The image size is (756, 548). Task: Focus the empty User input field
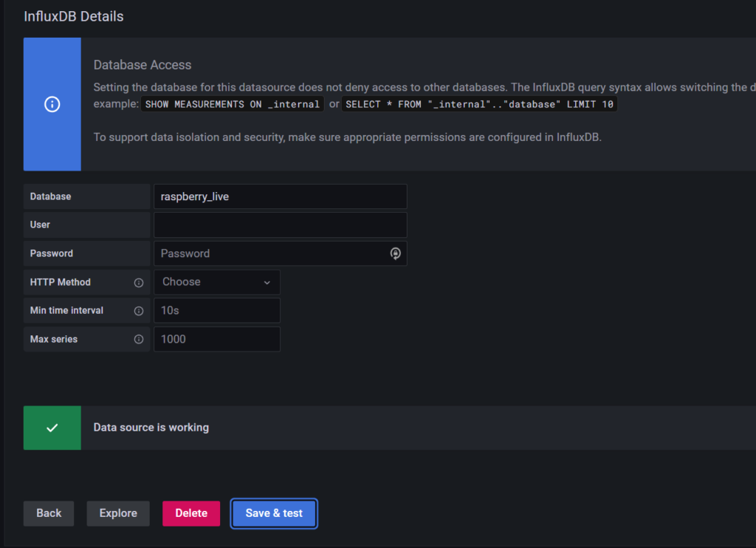(280, 225)
